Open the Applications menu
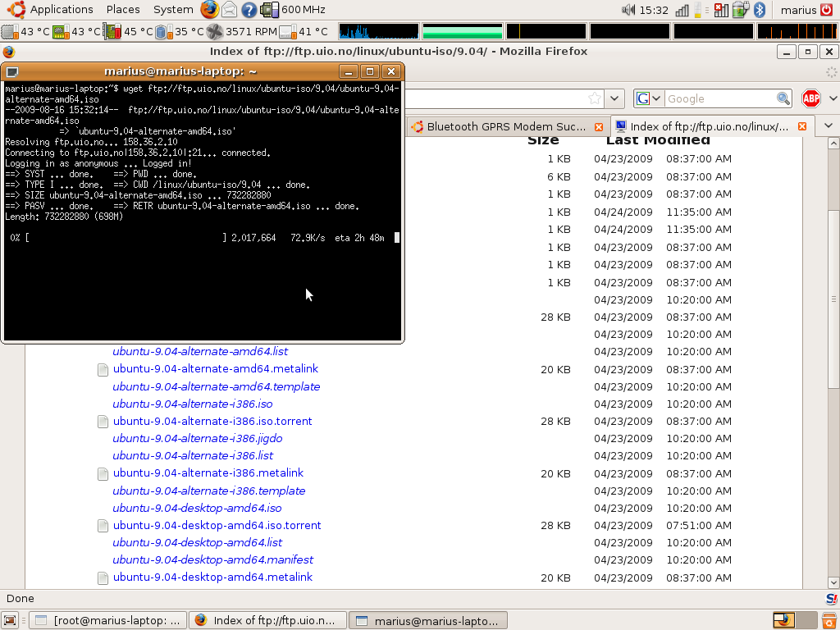 61,10
